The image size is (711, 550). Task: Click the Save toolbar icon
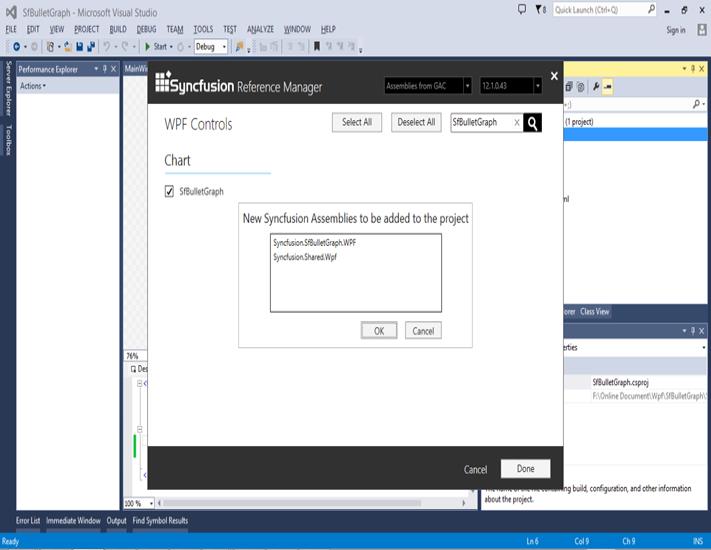click(x=79, y=46)
